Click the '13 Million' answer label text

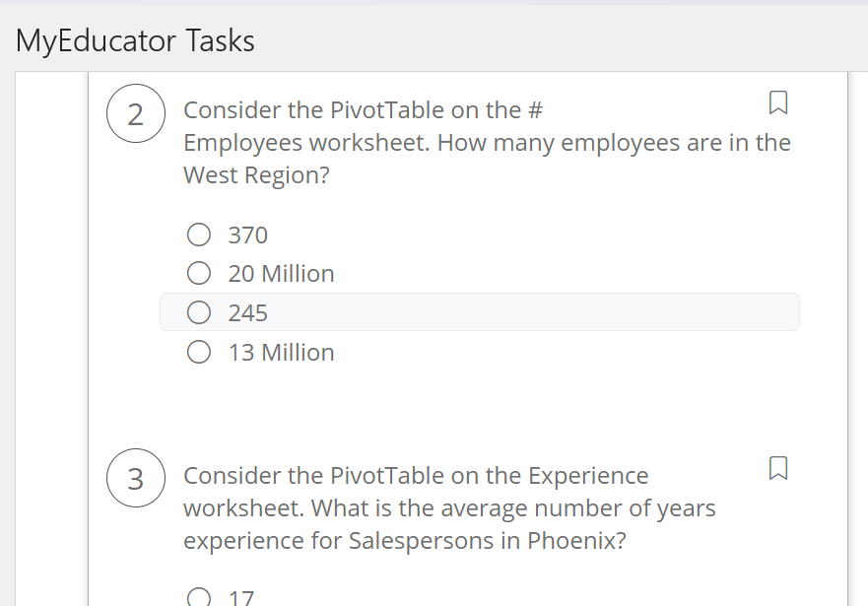click(x=281, y=353)
